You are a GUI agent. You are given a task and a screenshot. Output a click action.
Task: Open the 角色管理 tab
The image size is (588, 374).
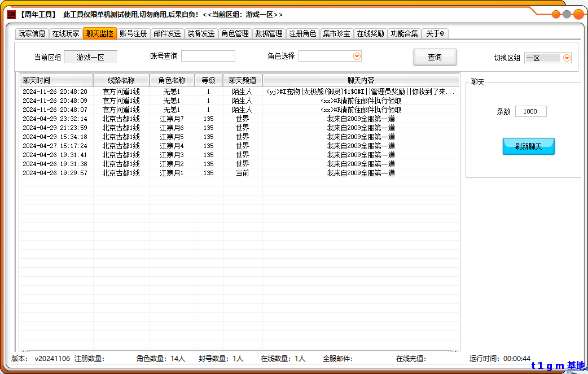click(235, 34)
